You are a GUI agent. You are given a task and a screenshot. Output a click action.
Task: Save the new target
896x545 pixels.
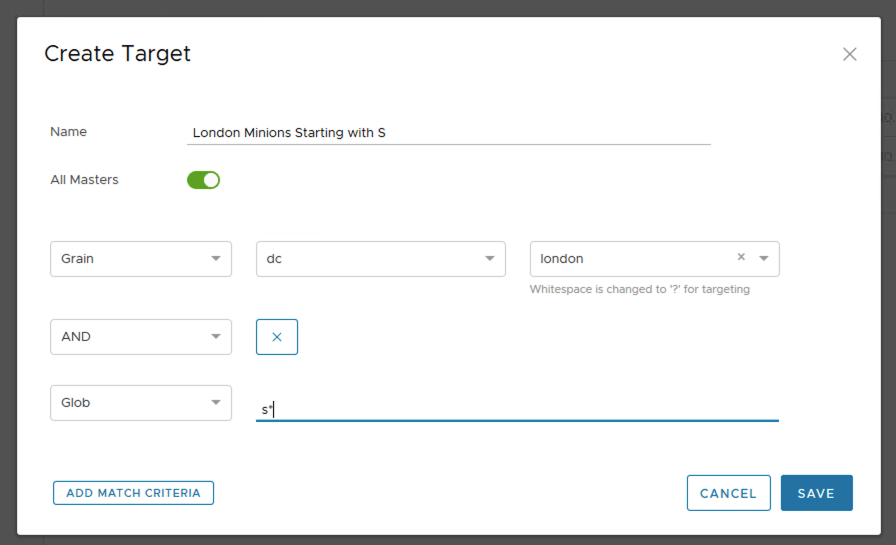(816, 493)
